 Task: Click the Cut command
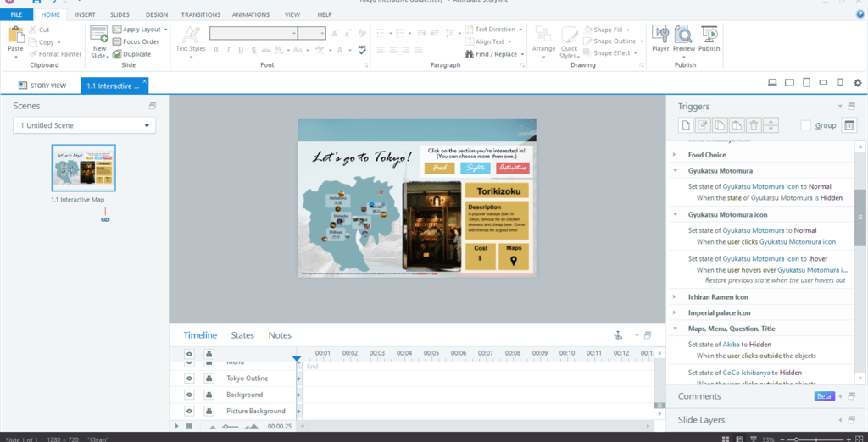[39, 30]
